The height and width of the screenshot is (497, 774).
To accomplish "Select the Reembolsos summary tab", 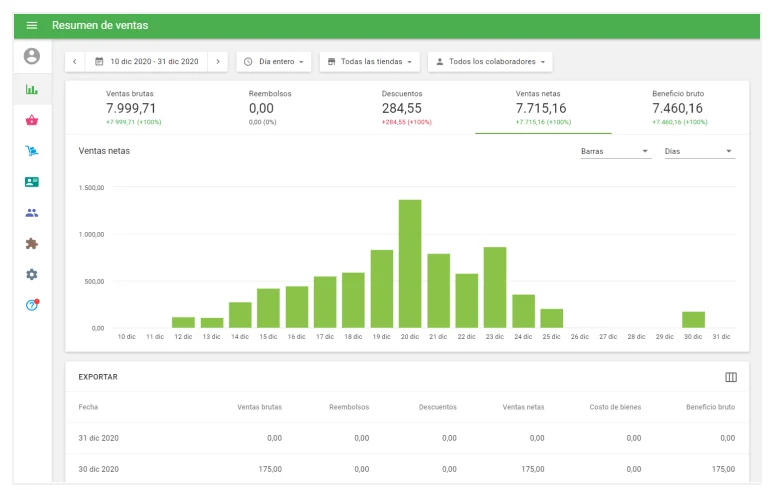I will click(270, 108).
